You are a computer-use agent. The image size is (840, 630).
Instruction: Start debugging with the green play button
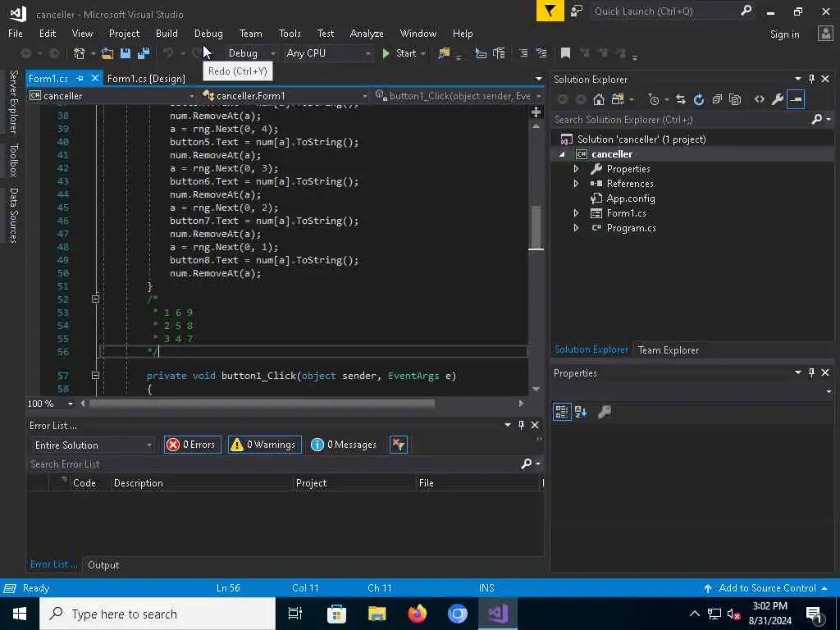(x=386, y=53)
